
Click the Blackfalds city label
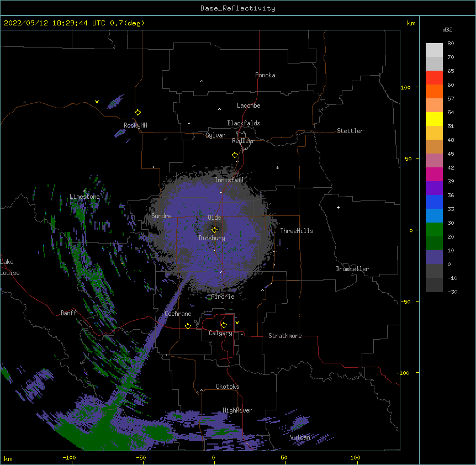tap(244, 123)
